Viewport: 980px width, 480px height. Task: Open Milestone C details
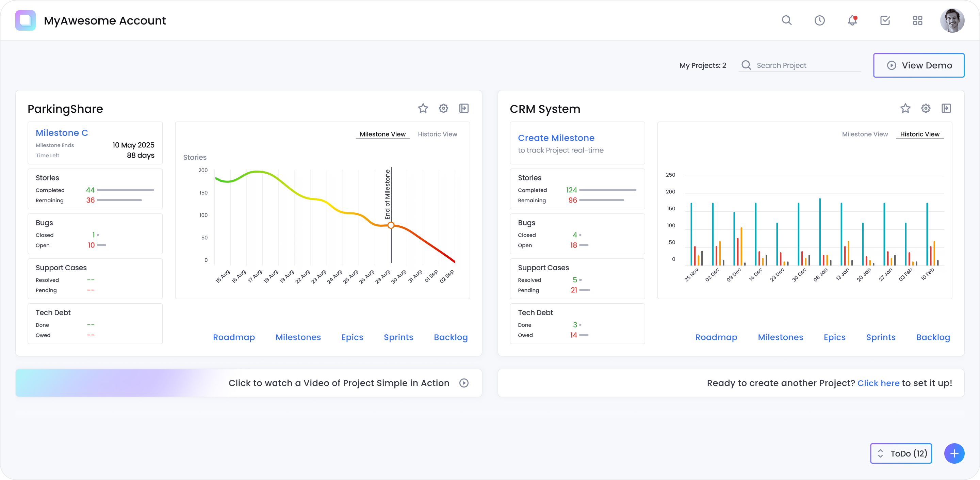tap(62, 132)
